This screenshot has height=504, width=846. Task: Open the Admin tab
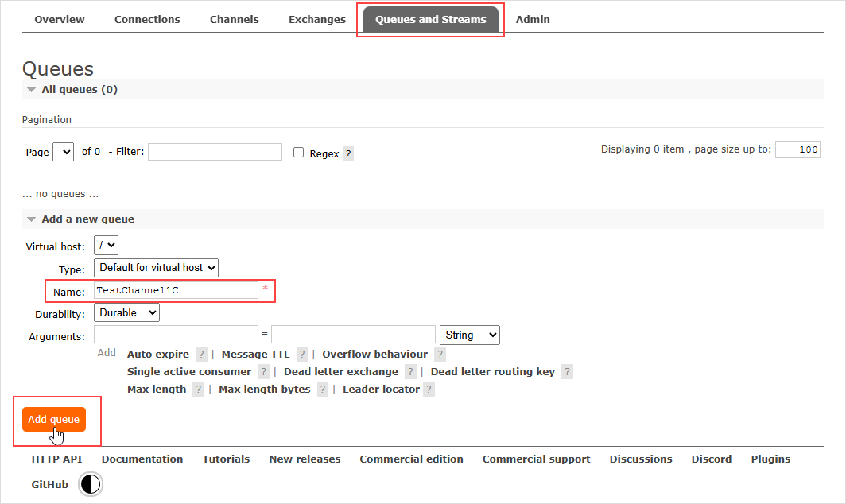click(x=533, y=19)
